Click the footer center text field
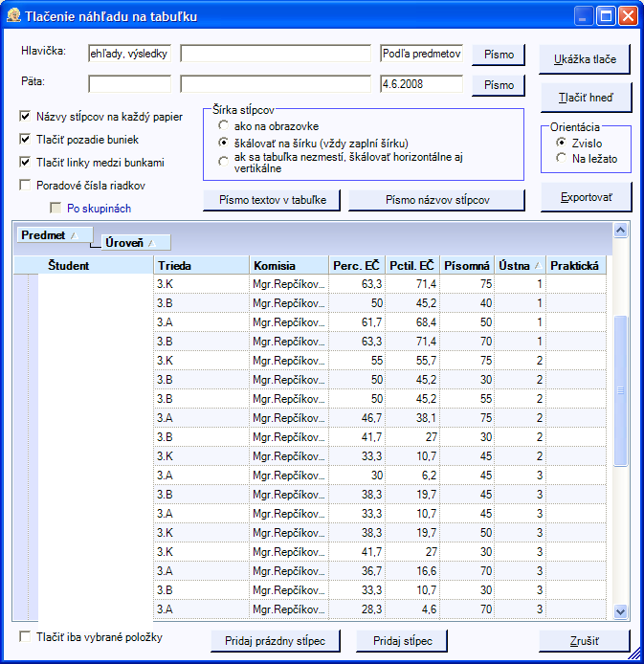Image resolution: width=644 pixels, height=664 pixels. click(x=276, y=84)
